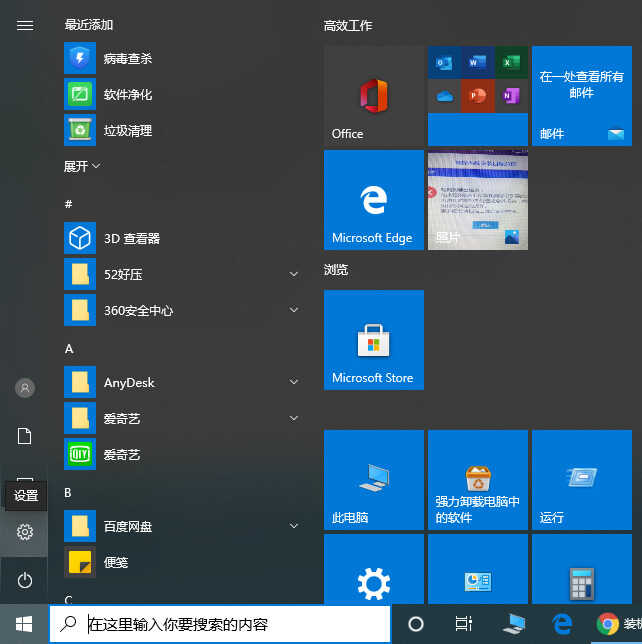642x644 pixels.
Task: Open 此电脑 tile
Action: point(373,480)
